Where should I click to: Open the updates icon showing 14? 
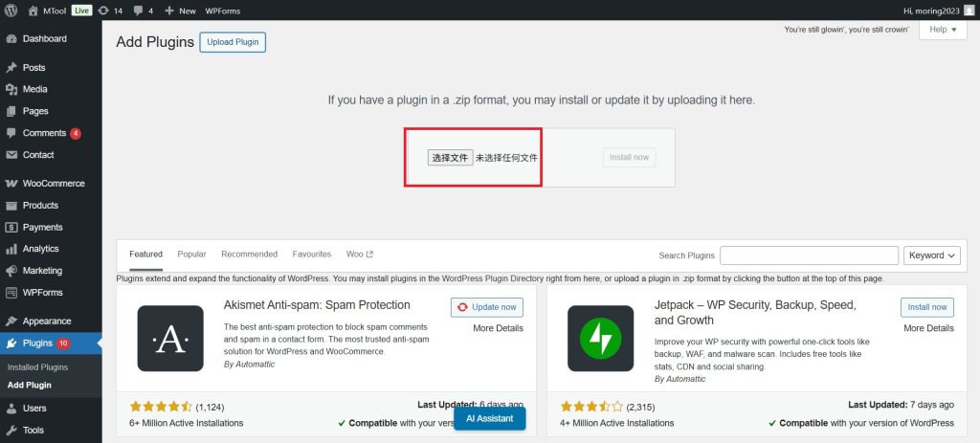pos(103,11)
